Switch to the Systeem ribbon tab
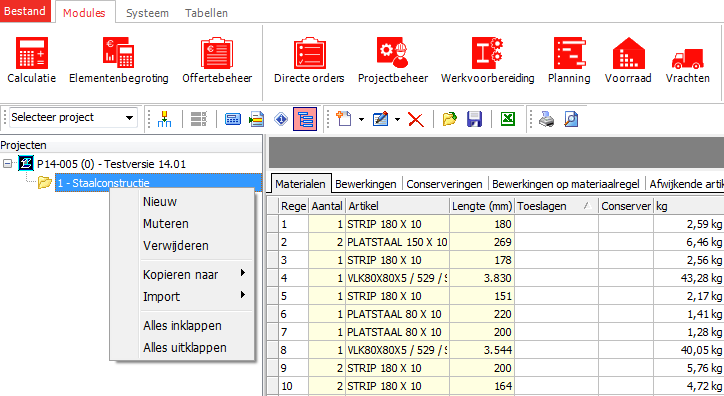724x396 pixels. click(x=147, y=13)
